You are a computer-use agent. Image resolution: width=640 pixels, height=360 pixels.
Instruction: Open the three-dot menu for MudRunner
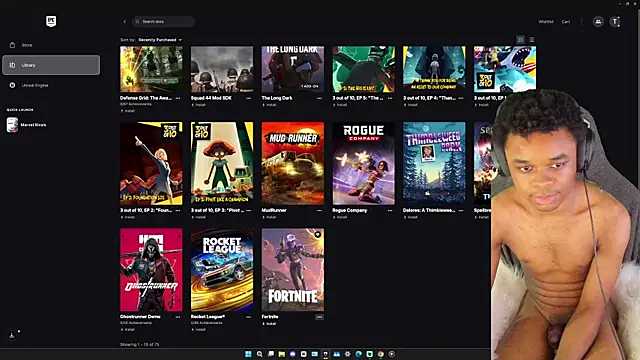click(x=319, y=211)
